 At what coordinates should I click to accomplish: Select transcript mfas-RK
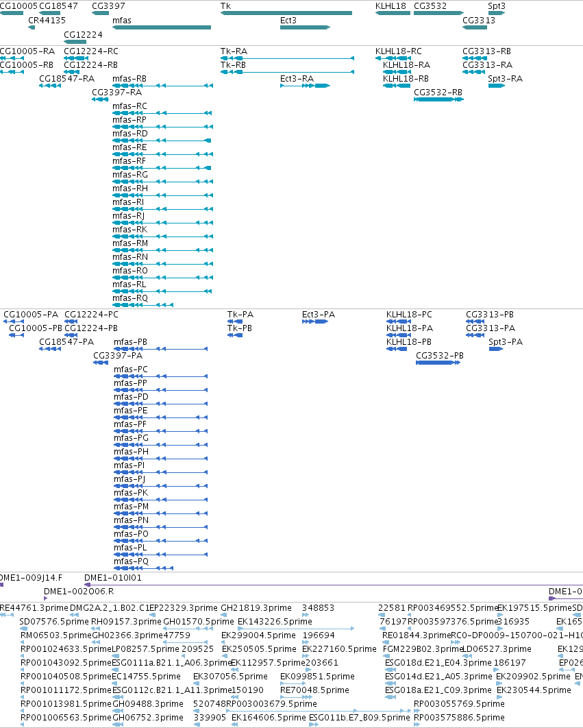[129, 230]
